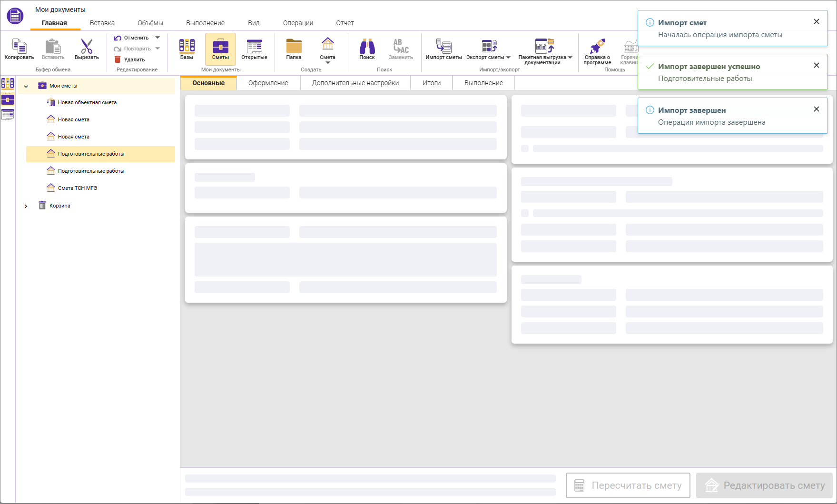Click the Удалить delete icon
The image size is (837, 504).
(118, 59)
